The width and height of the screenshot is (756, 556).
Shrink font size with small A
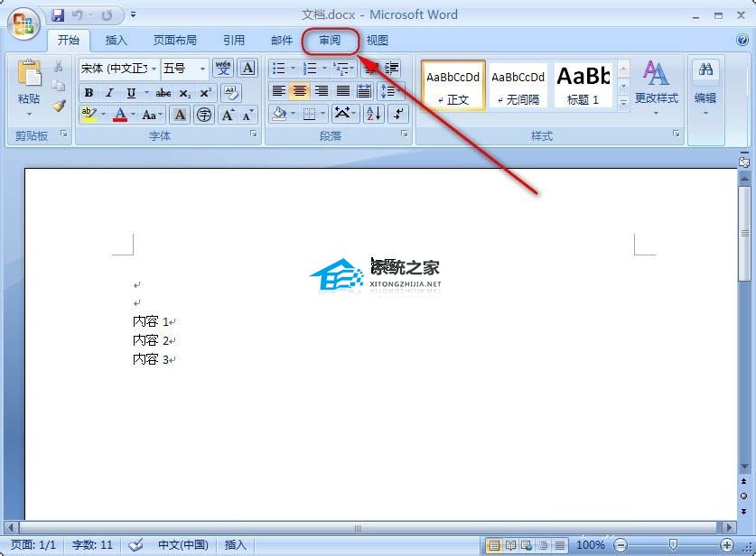point(247,115)
